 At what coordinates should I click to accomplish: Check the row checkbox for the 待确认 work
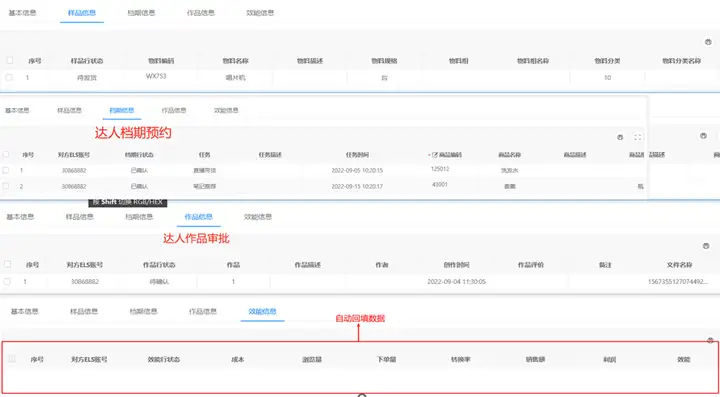pos(7,281)
